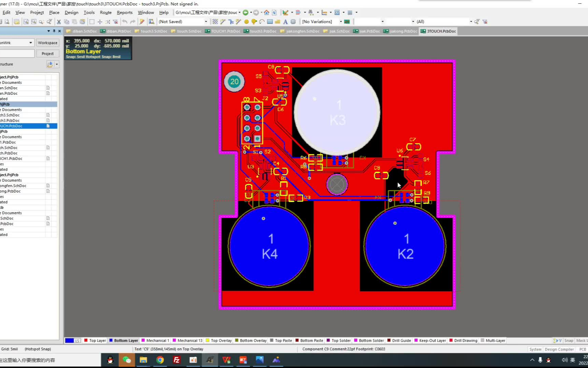Viewport: 588px width, 368px height.
Task: Click the Design Compiler panel button
Action: (x=559, y=349)
